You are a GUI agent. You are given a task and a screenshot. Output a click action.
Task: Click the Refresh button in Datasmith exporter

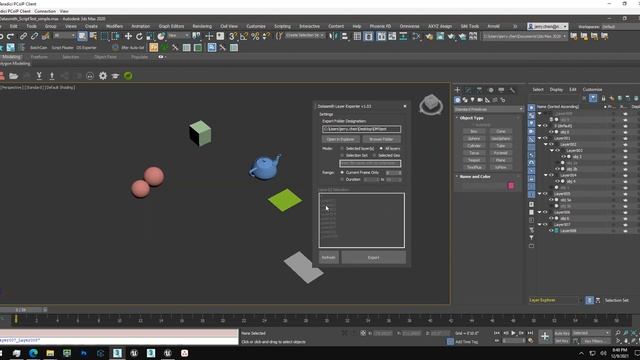(x=329, y=258)
